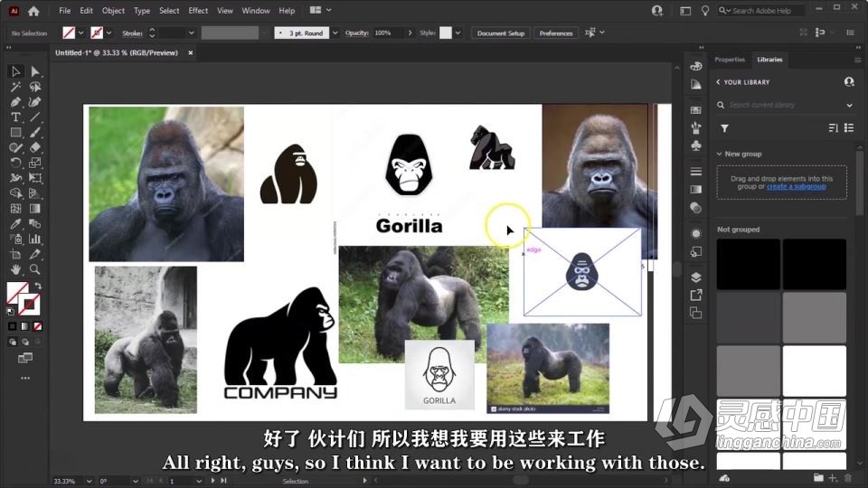Select the Rotate tool

(15, 163)
